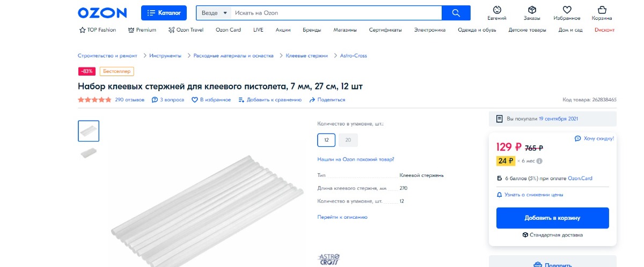Open the Каталог menu button

[x=164, y=13]
